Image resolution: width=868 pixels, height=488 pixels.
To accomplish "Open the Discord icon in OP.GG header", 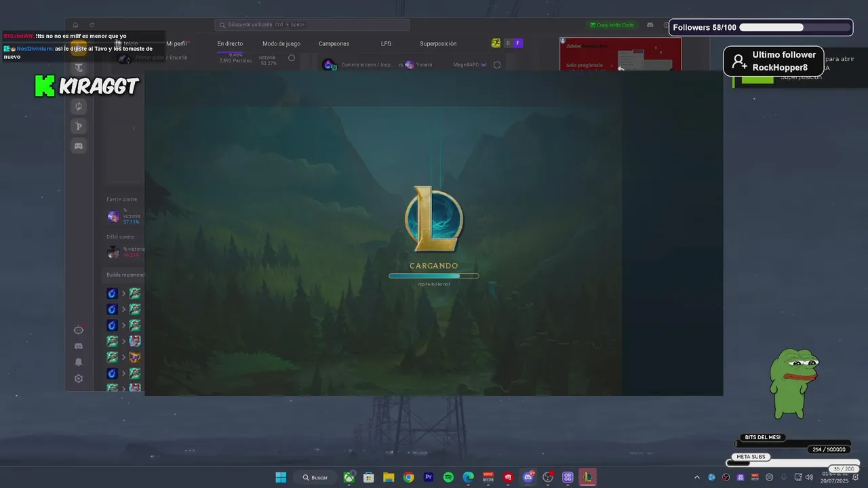I will [650, 25].
